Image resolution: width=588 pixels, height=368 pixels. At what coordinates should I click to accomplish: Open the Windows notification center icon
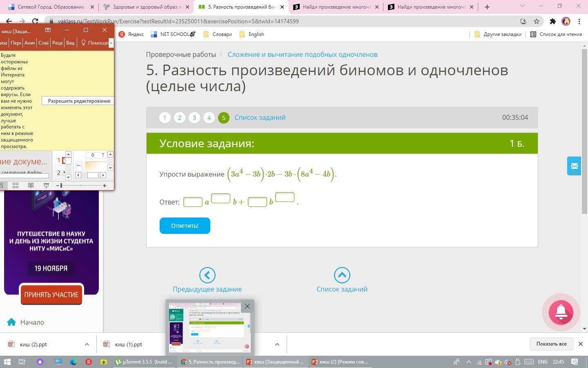pos(575,362)
